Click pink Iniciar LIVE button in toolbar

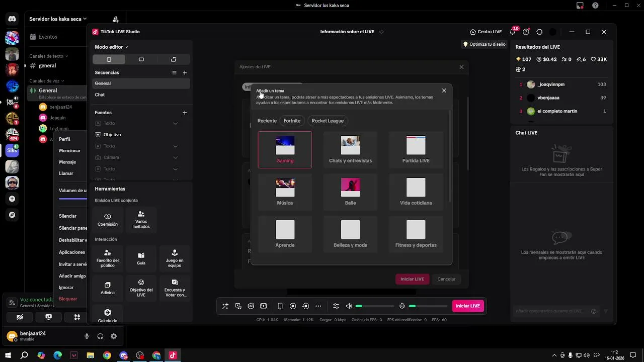(468, 306)
